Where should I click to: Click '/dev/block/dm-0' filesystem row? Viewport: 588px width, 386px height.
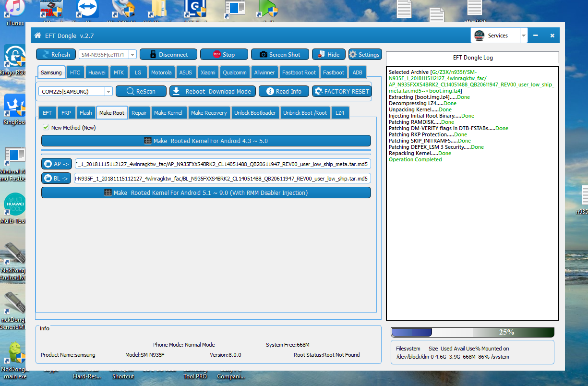(453, 357)
